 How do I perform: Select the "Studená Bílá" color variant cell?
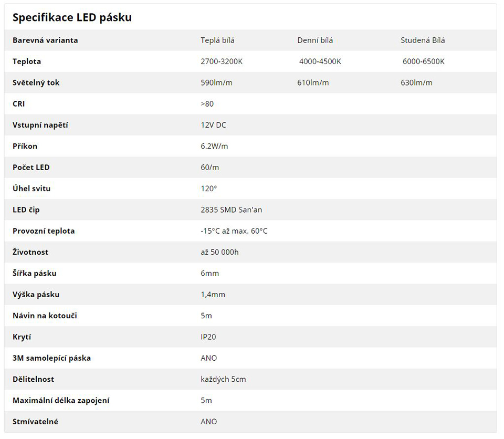coord(423,40)
